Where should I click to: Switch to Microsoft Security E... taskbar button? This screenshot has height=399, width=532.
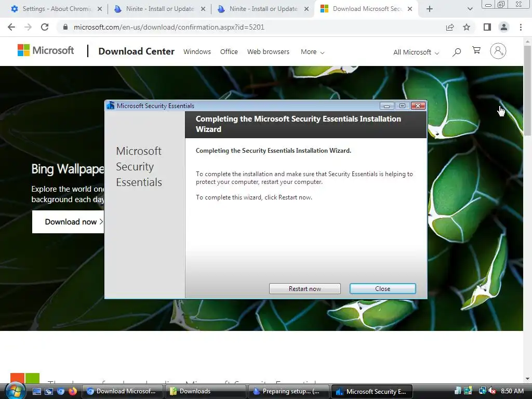pos(372,391)
